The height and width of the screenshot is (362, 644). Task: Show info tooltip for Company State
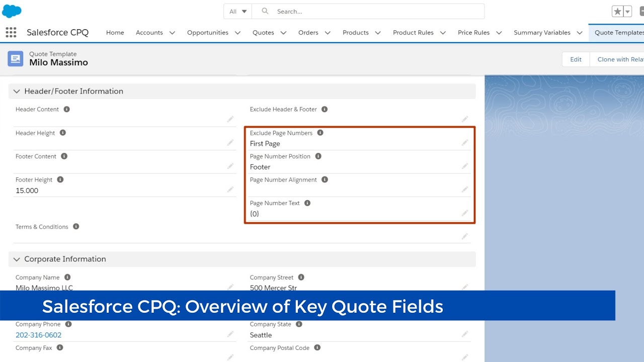(299, 324)
